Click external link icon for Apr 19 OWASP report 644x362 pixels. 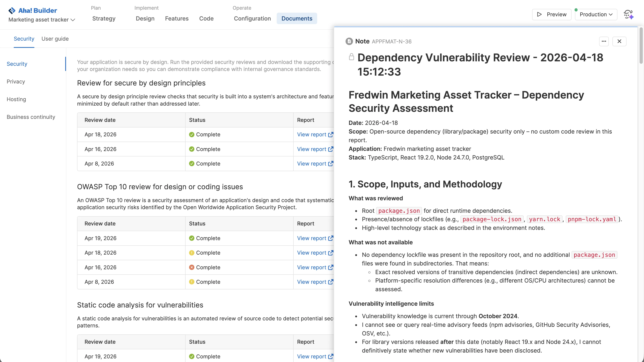(x=330, y=238)
